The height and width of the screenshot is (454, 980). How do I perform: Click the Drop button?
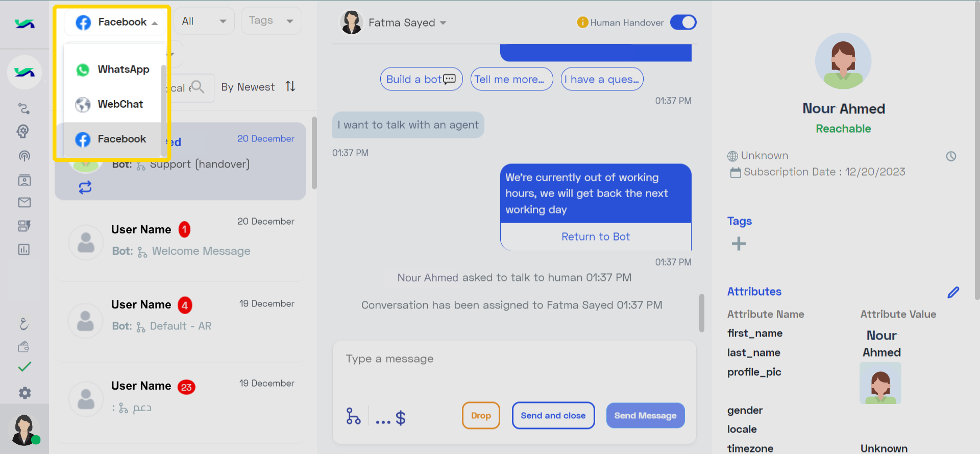481,416
